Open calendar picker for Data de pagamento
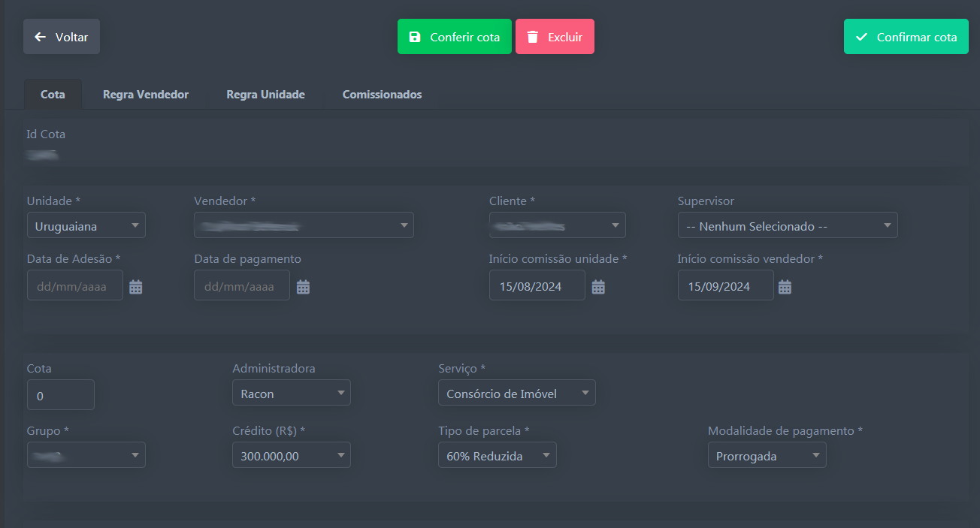The image size is (980, 528). point(303,287)
